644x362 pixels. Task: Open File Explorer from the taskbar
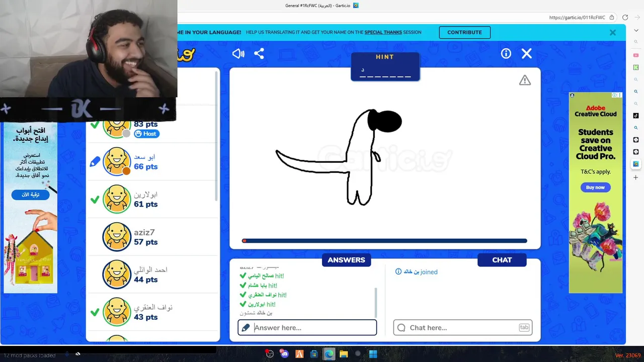pos(344,354)
